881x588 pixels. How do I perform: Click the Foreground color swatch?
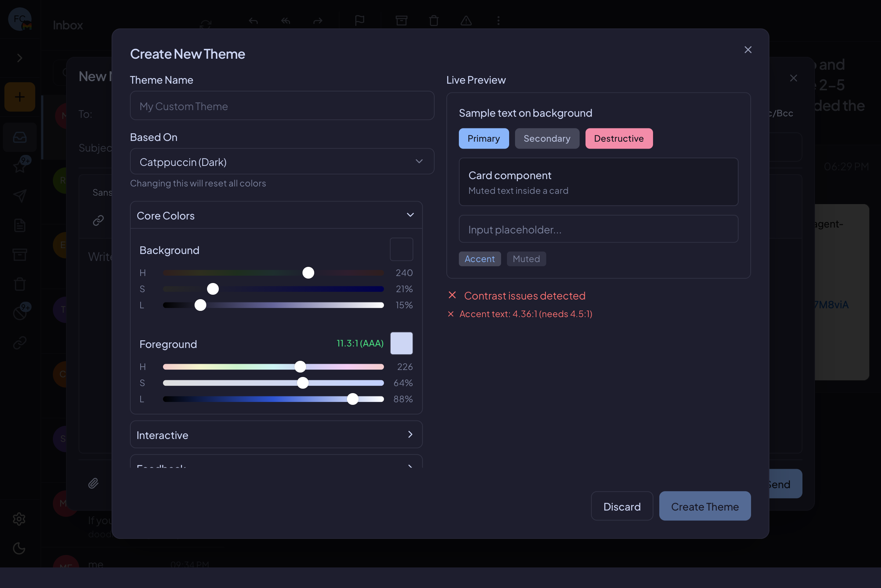(x=401, y=343)
